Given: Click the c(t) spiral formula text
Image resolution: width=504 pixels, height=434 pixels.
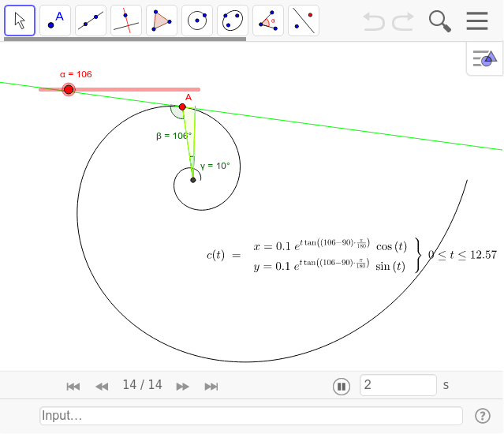Looking at the screenshot, I should (x=352, y=256).
